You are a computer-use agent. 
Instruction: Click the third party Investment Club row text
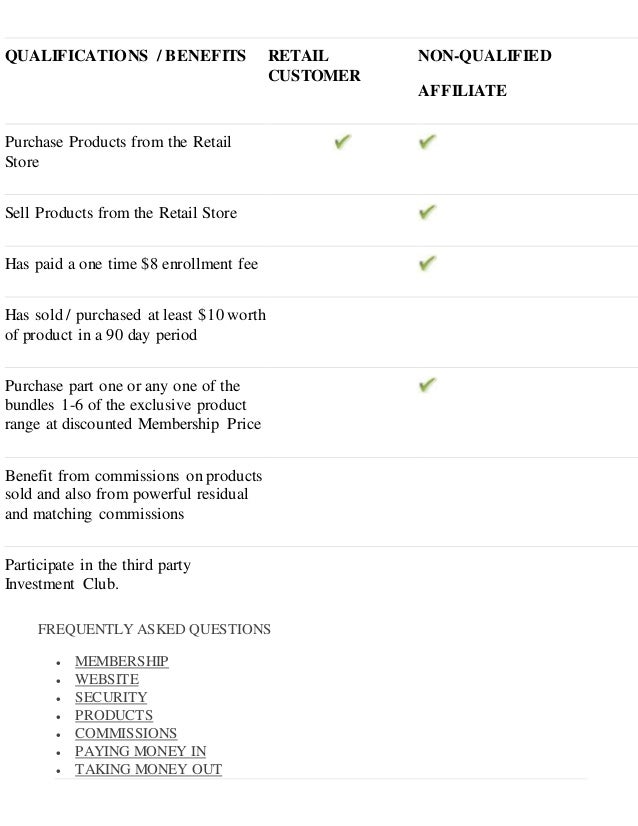tap(97, 574)
